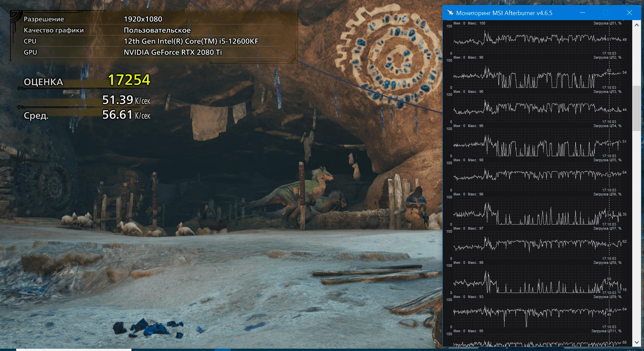Click the score value '17254'
This screenshot has width=644, height=351.
tap(129, 80)
